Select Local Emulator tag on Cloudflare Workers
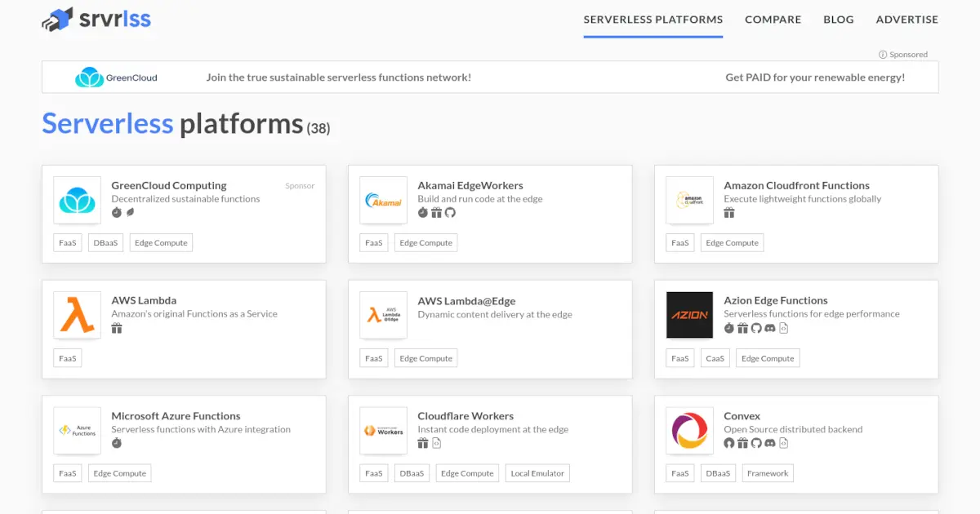The image size is (980, 514). pyautogui.click(x=537, y=473)
